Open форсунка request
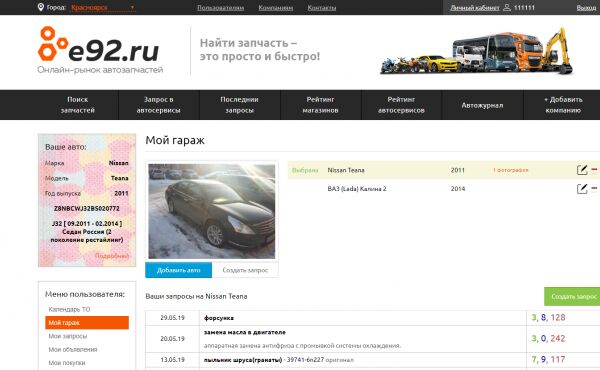The image size is (600, 370). tap(219, 318)
